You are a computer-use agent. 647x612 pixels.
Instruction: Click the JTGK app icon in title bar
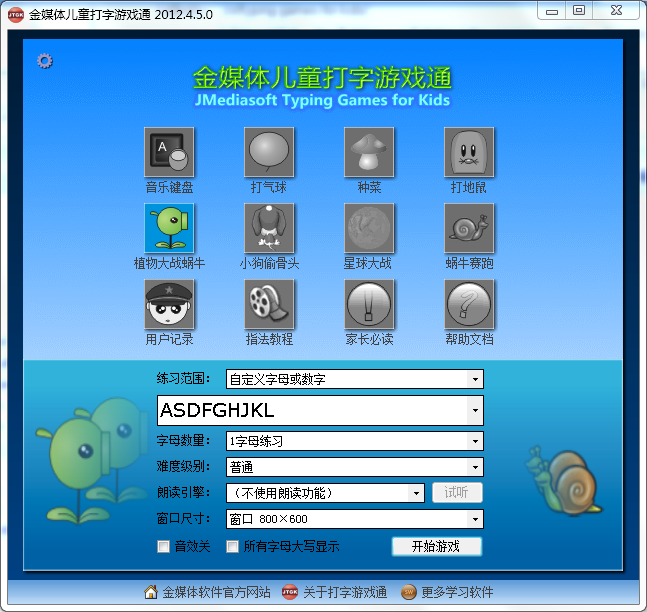point(16,15)
